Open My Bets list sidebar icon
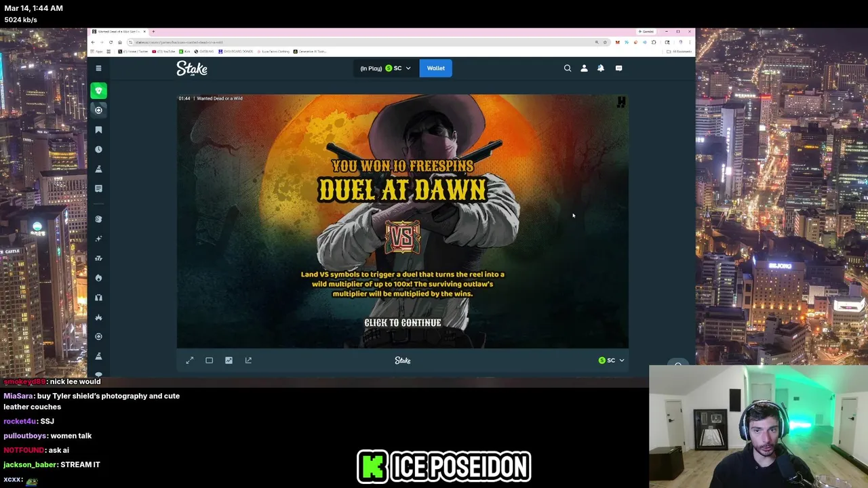 [98, 188]
